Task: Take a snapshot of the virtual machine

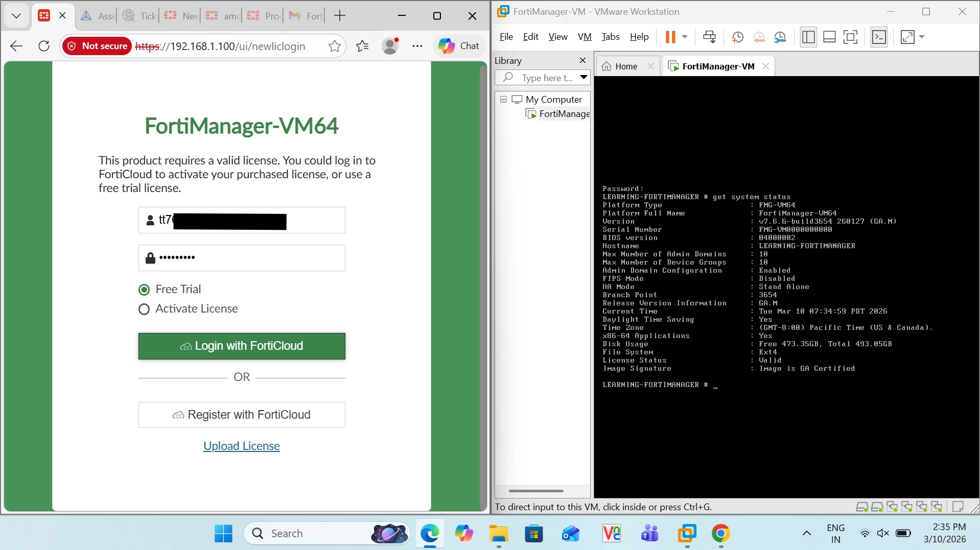Action: click(x=737, y=37)
